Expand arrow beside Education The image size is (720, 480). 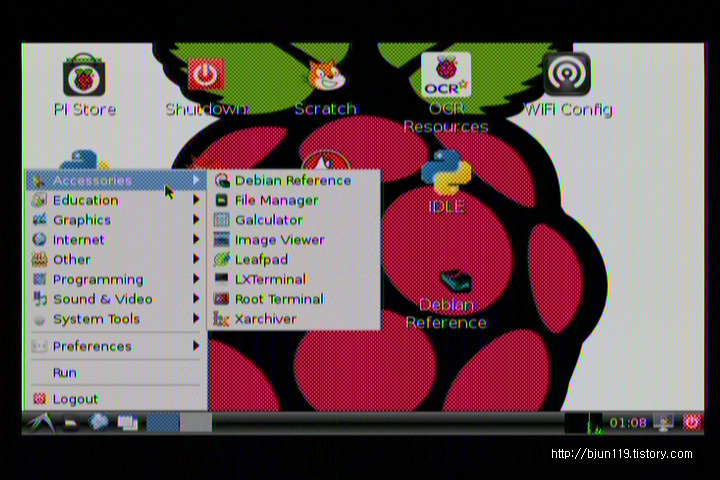point(196,200)
